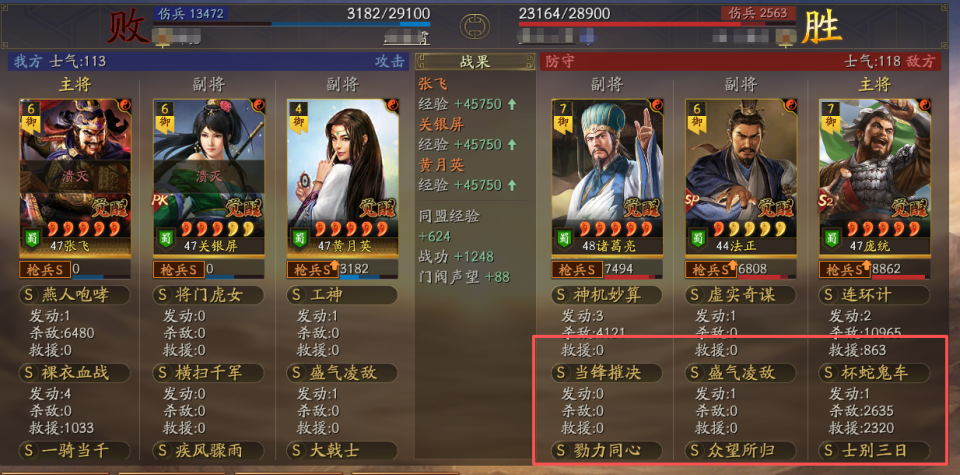Click the yin-yang icon on 诸葛亮's card

(657, 105)
